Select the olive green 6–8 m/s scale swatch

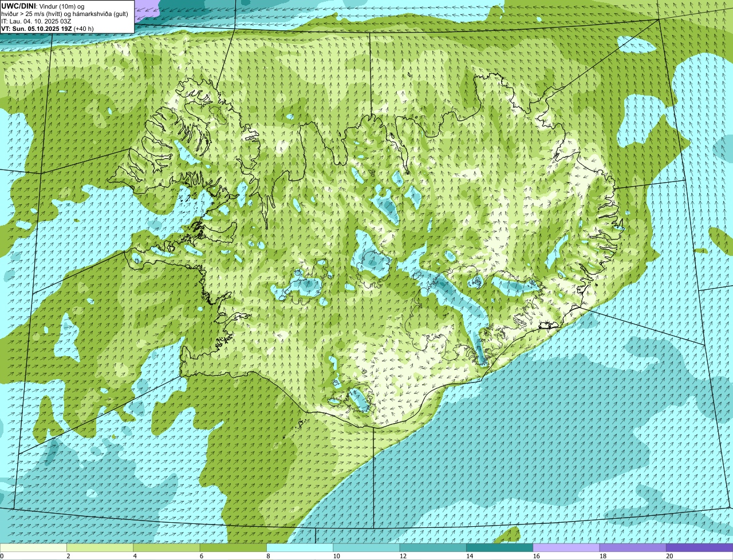233,547
